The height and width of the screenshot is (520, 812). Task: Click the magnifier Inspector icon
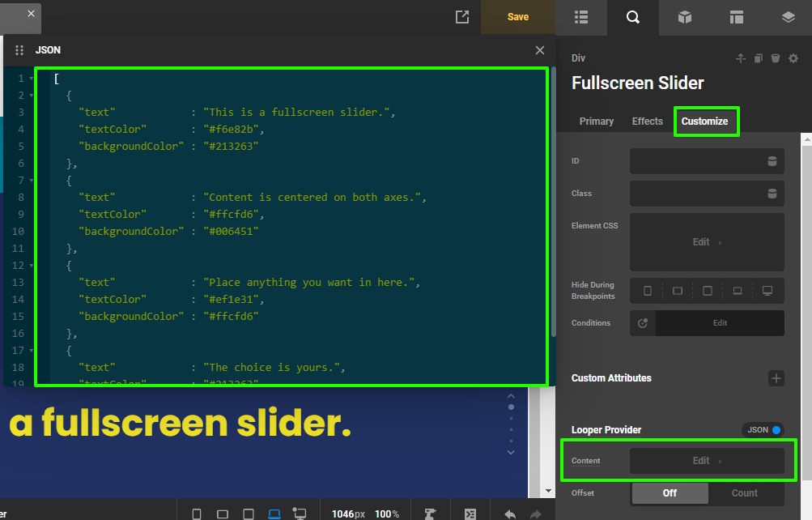(x=633, y=17)
